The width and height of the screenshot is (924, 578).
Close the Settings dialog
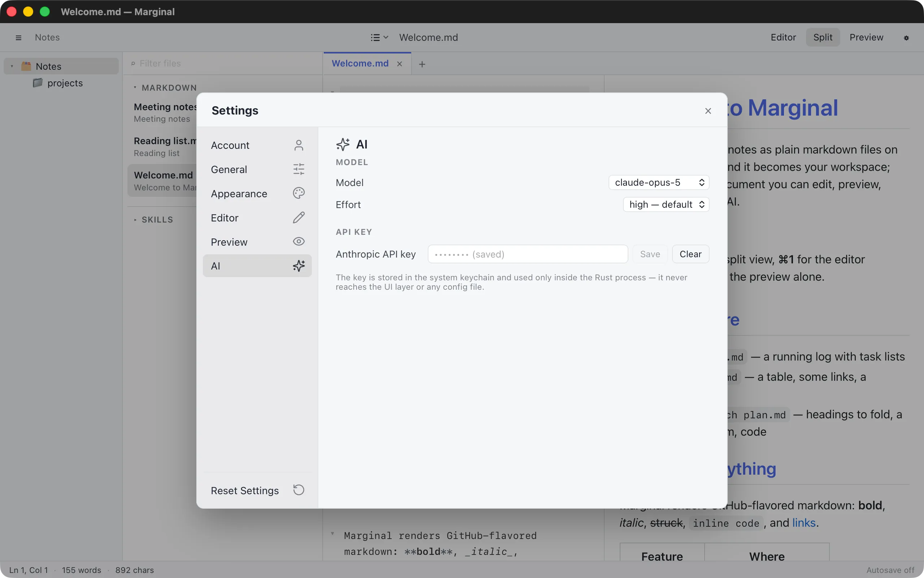point(708,111)
